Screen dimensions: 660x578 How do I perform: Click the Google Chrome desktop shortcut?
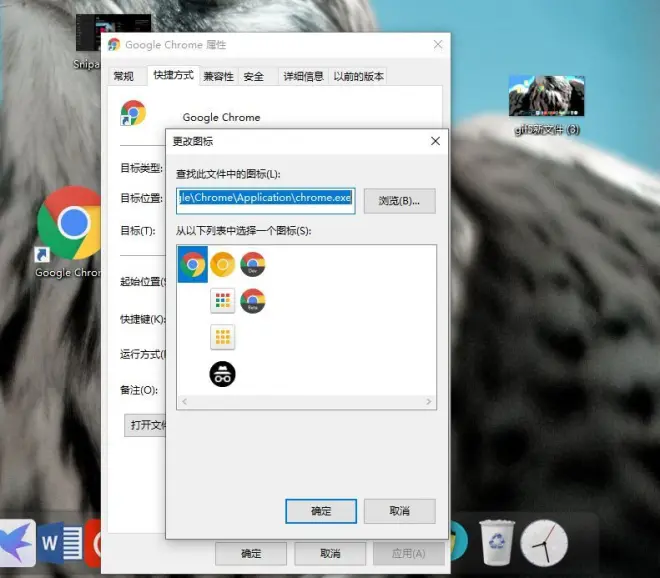(x=69, y=232)
